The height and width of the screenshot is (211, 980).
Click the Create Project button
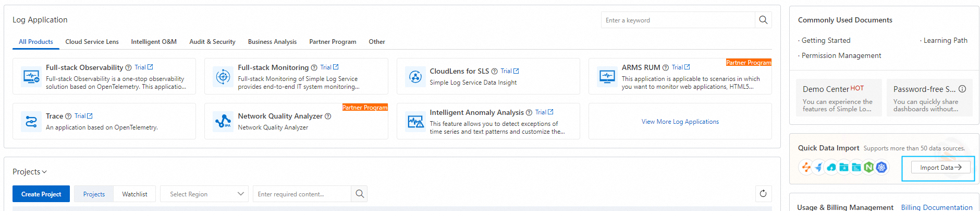(x=41, y=194)
